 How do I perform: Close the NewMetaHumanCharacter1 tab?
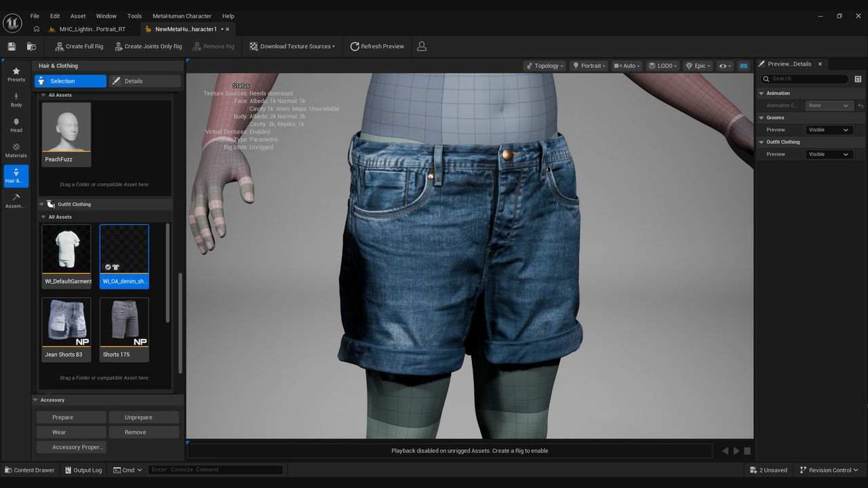point(227,29)
